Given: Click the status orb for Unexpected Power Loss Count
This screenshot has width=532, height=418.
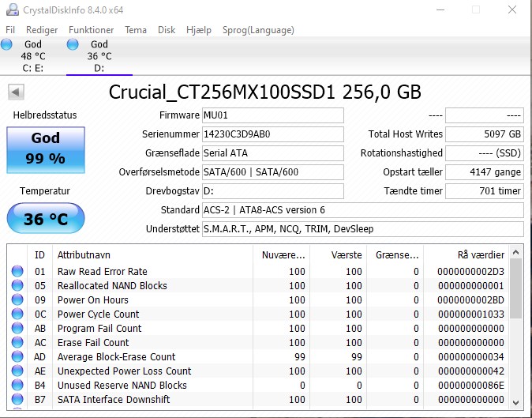Looking at the screenshot, I should 17,371.
